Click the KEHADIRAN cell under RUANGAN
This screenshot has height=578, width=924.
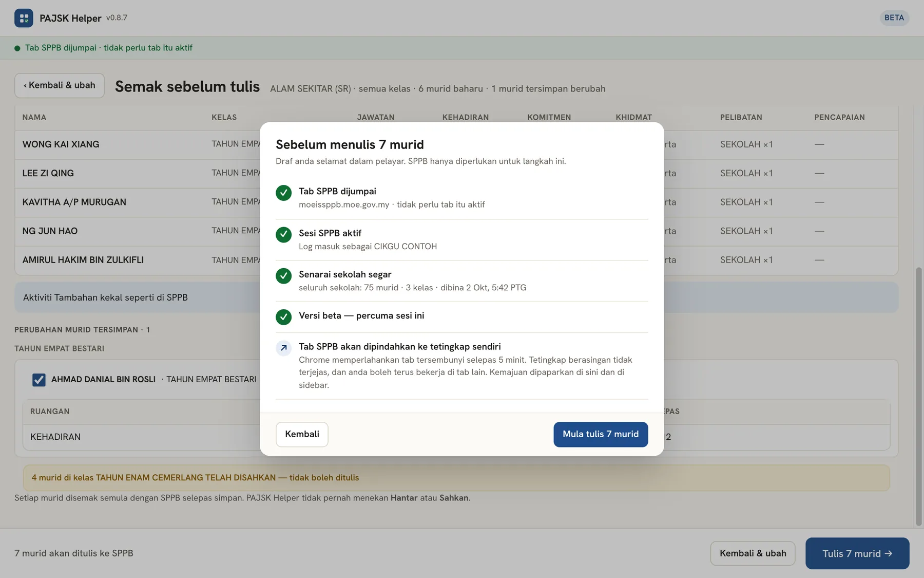pyautogui.click(x=55, y=437)
